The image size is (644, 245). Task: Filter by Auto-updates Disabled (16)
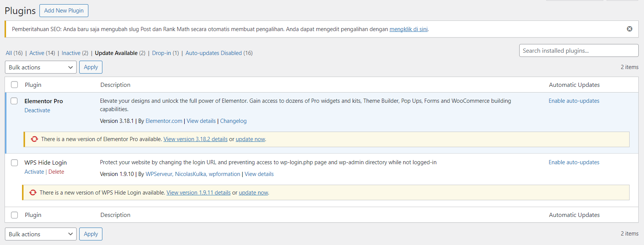pos(219,53)
